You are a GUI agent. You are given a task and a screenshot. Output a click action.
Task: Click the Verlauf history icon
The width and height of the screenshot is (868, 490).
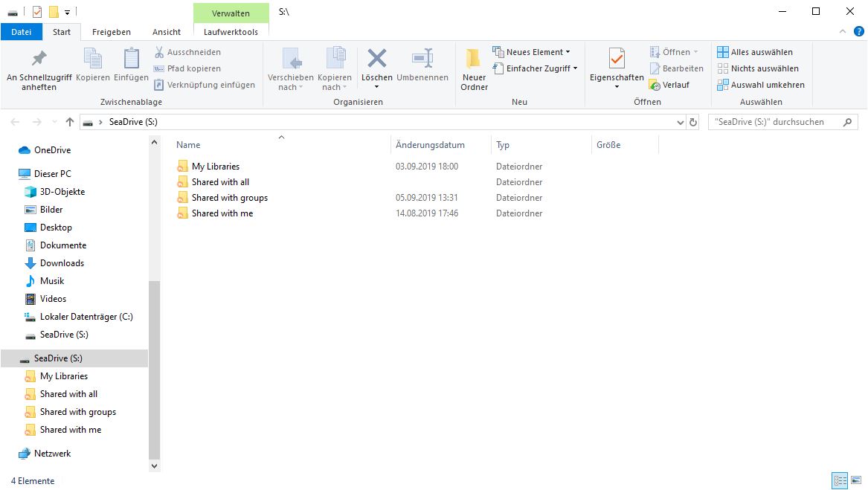(655, 85)
